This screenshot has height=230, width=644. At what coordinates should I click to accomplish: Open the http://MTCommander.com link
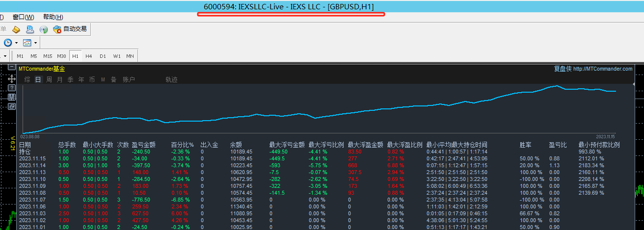[603, 69]
